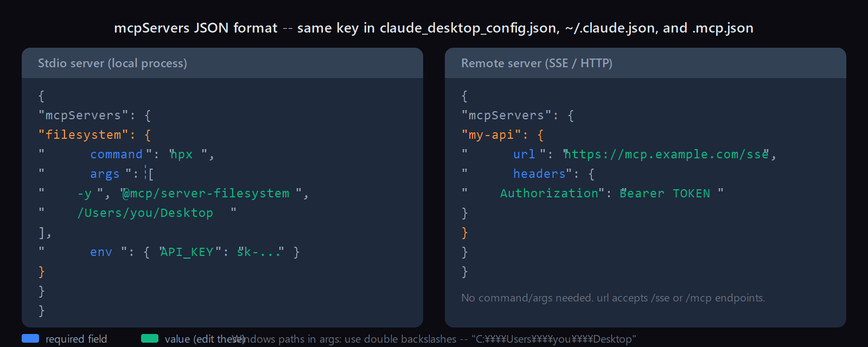Click the blue "url" field name

524,155
